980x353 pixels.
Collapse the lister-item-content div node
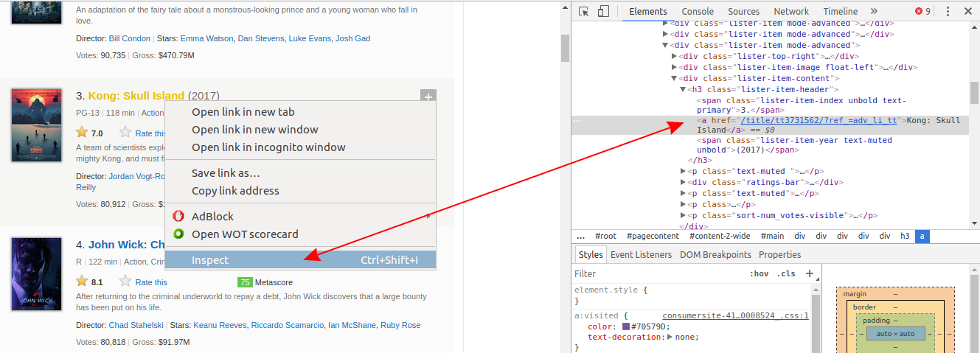[x=674, y=78]
